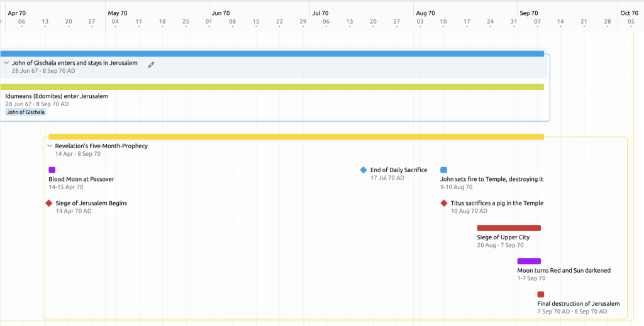Click the 9-10 Aug 70 date text

pyautogui.click(x=457, y=187)
